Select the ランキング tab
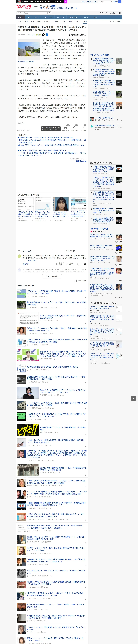This screenshot has width=138, height=644. (86, 17)
